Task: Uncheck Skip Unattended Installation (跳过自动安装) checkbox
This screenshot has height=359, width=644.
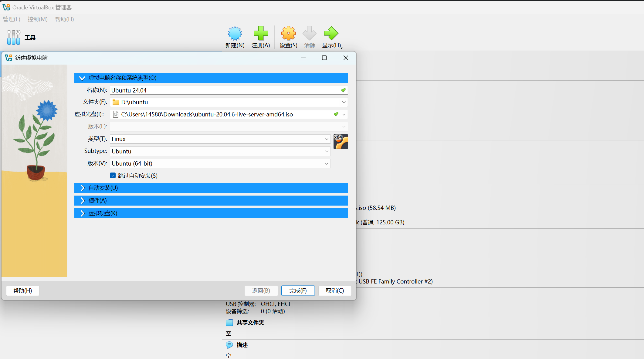Action: 113,176
